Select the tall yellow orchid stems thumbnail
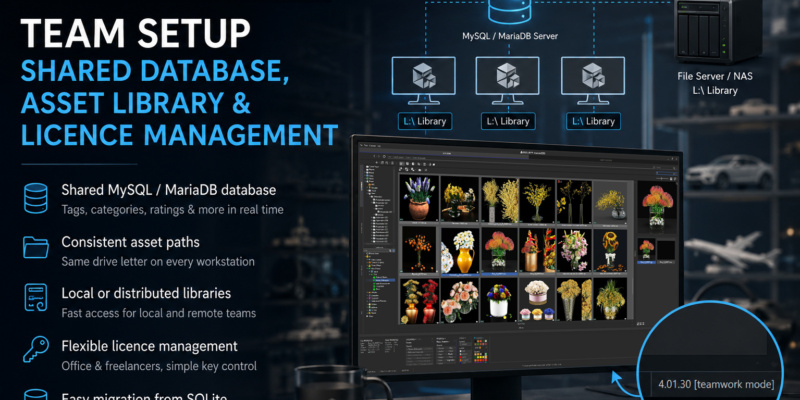Image resolution: width=800 pixels, height=400 pixels. tap(574, 201)
